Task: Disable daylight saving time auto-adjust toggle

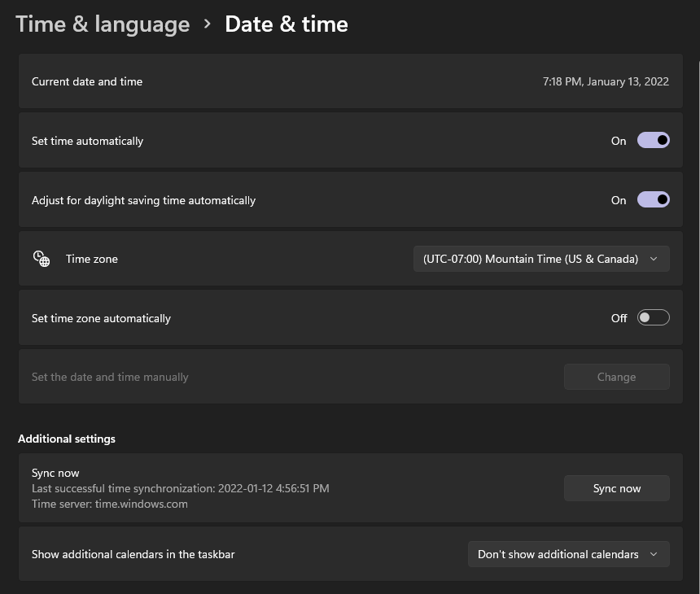Action: coord(653,199)
